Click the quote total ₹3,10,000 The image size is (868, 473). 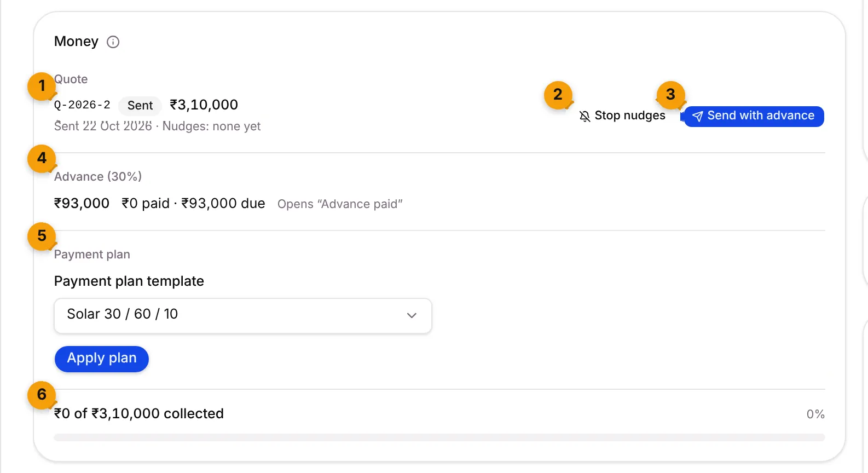tap(204, 105)
